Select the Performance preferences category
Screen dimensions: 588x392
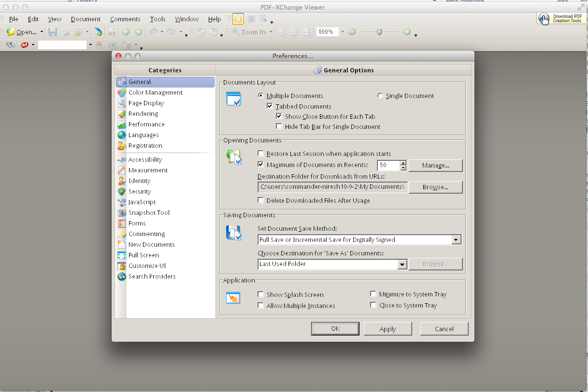[165, 124]
